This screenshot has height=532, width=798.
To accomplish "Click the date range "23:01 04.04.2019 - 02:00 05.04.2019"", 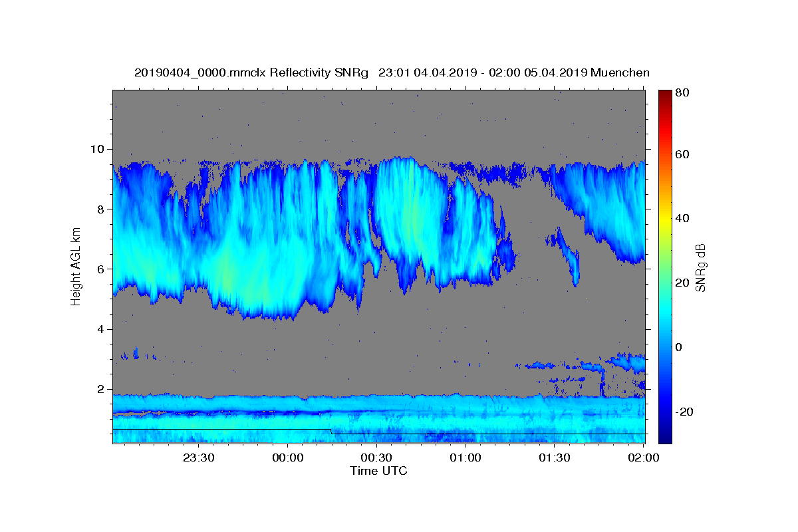I will (x=482, y=73).
